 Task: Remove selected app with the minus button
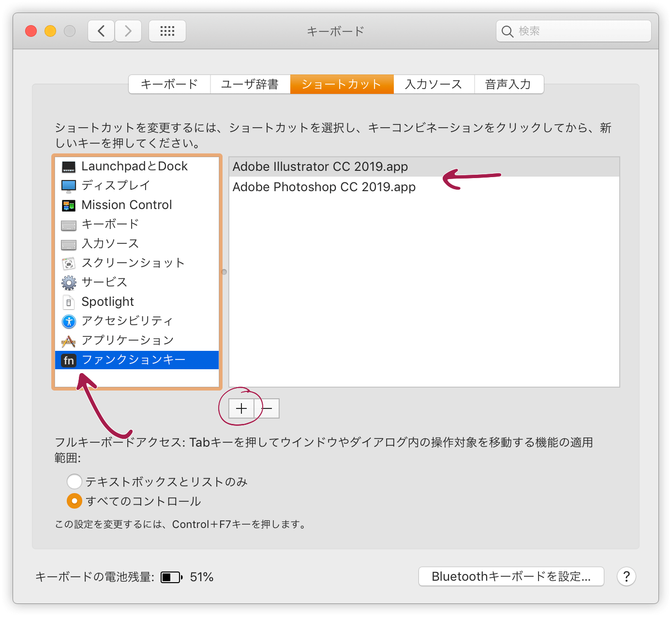pos(267,409)
